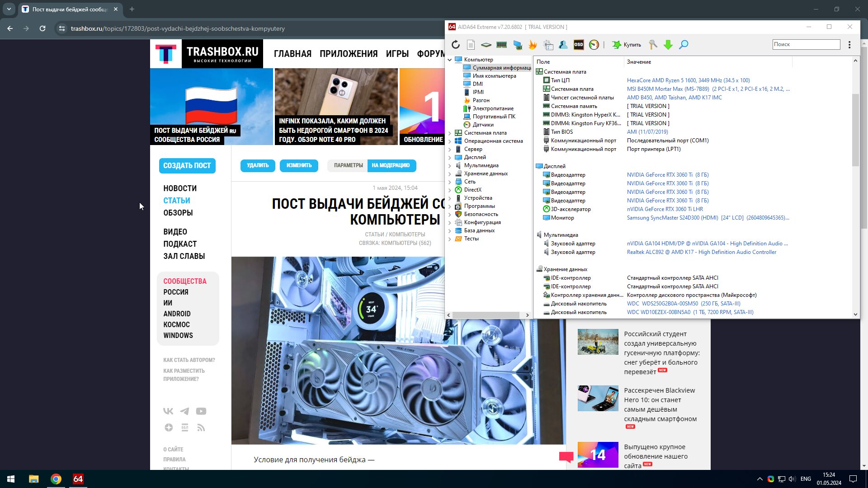Open the memory module benchmark icon
Image resolution: width=868 pixels, height=488 pixels.
[x=501, y=44]
